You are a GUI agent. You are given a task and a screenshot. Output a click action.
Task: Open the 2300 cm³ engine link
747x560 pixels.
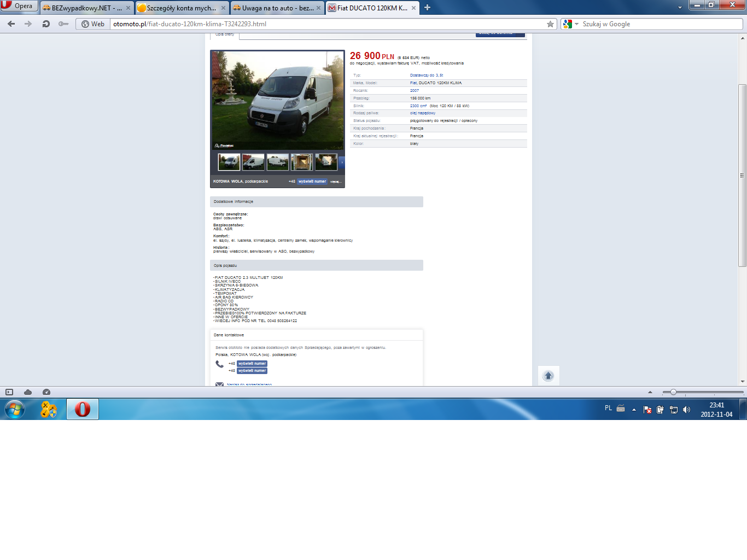(418, 106)
